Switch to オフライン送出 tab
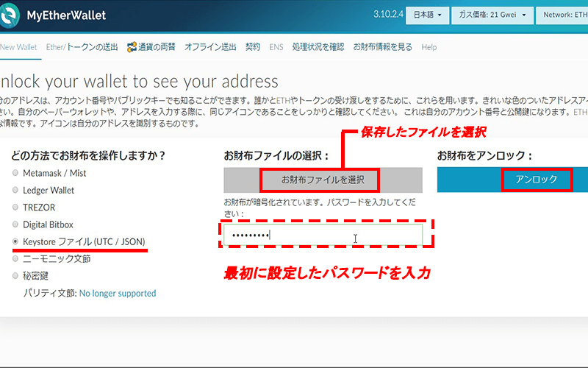588x368 pixels. pos(210,47)
